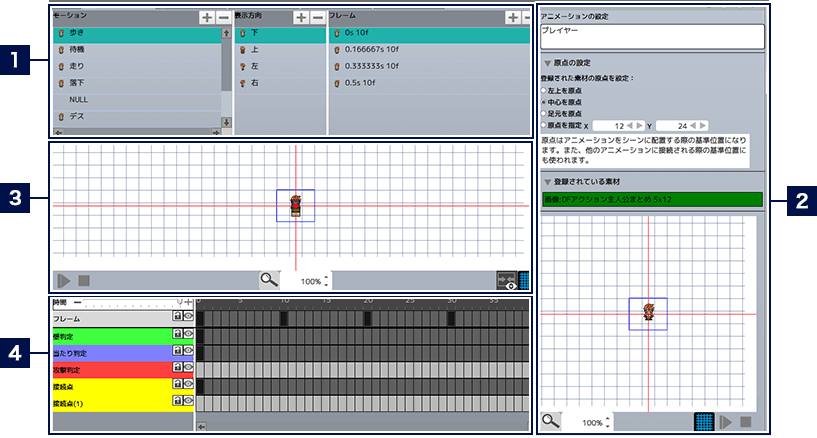817x438 pixels.
Task: Click magnifier icon in center preview
Action: click(268, 281)
